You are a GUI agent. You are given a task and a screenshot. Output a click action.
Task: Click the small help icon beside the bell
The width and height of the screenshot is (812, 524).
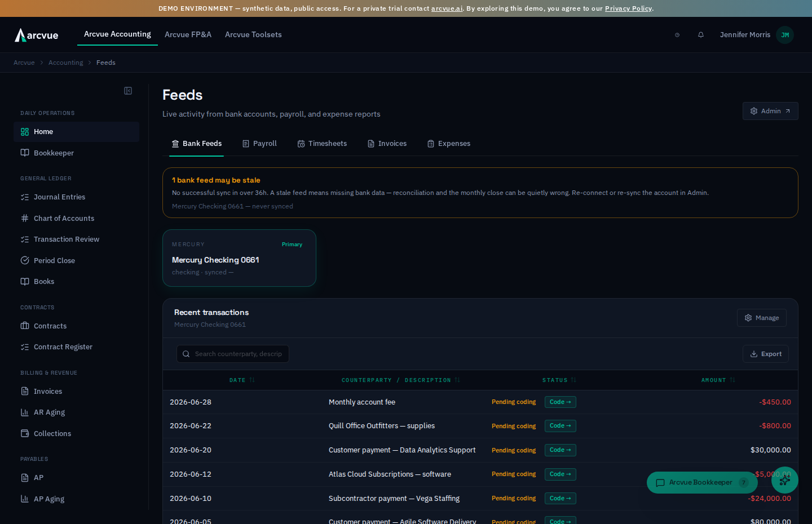(677, 35)
